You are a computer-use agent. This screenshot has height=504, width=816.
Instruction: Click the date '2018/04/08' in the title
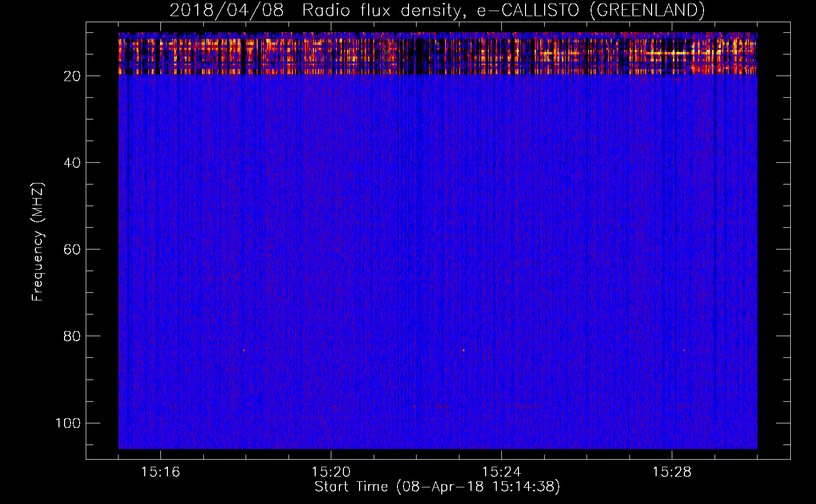tap(226, 10)
